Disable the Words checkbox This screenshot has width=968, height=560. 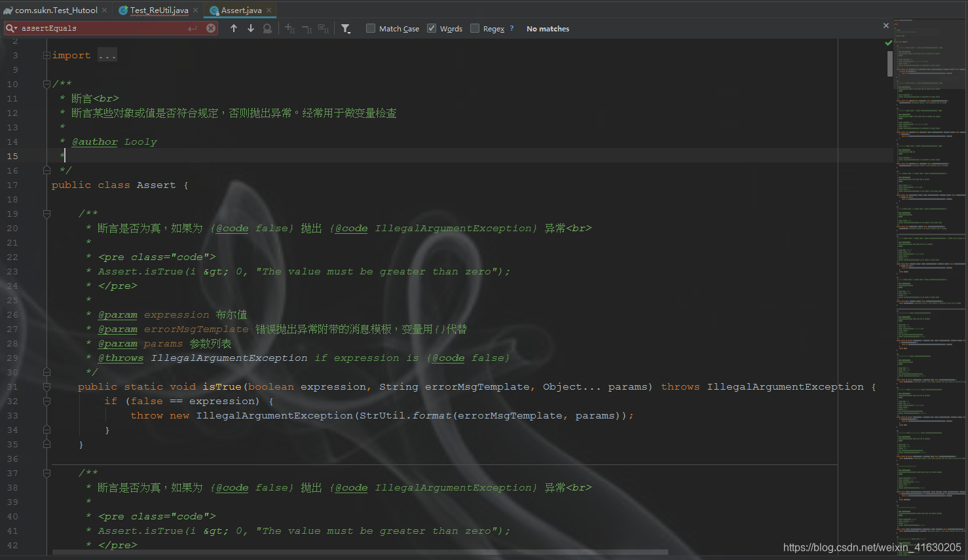(432, 28)
